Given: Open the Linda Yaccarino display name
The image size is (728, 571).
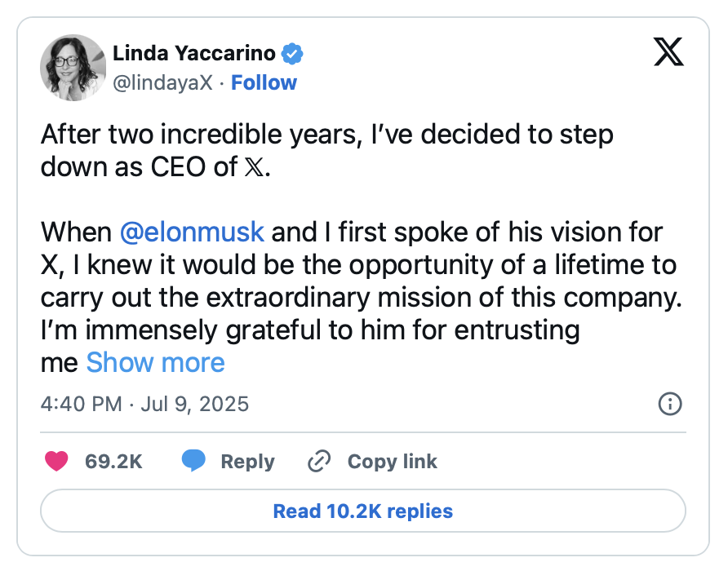Looking at the screenshot, I should pyautogui.click(x=194, y=53).
